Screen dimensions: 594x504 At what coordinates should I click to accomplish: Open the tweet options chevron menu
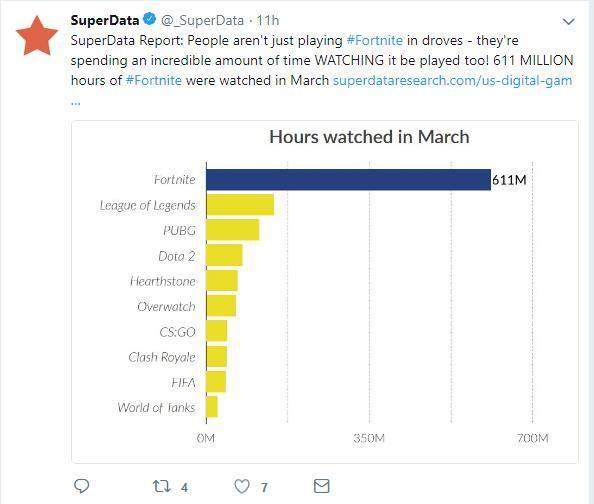[x=569, y=22]
